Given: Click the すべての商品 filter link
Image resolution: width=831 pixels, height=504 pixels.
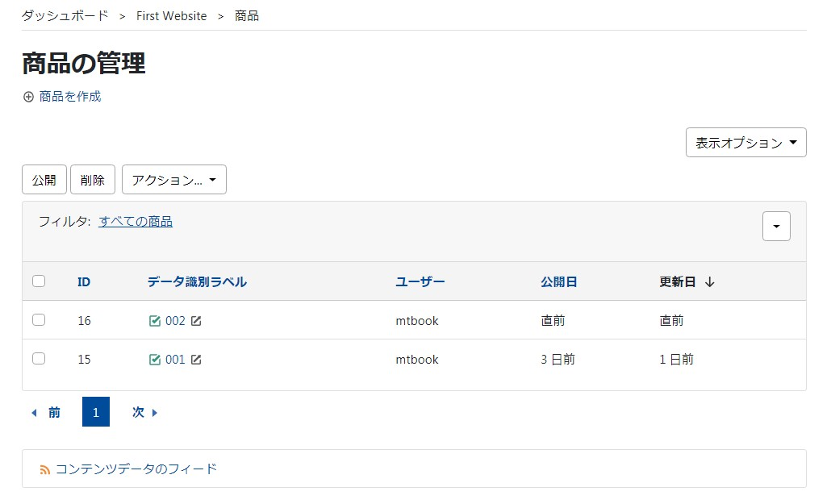Looking at the screenshot, I should point(136,222).
